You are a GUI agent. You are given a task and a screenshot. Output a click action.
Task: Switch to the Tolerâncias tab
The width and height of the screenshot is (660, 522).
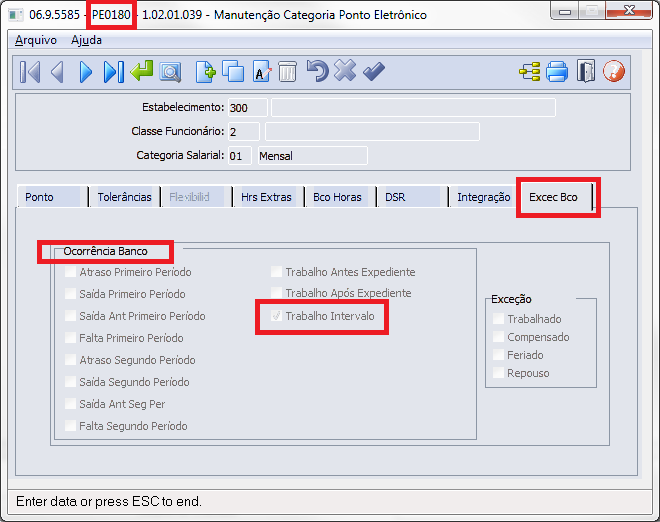125,197
